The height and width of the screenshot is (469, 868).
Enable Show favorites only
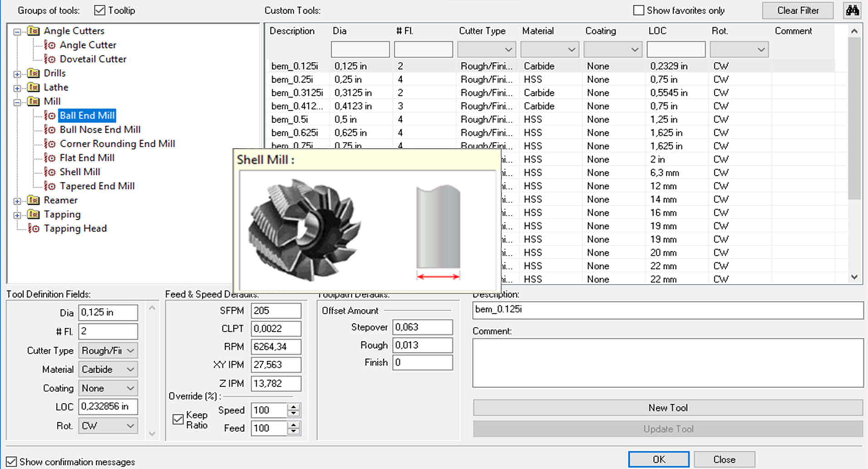point(639,10)
